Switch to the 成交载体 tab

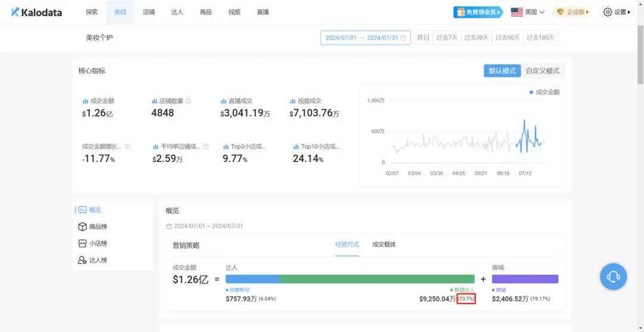tap(384, 244)
